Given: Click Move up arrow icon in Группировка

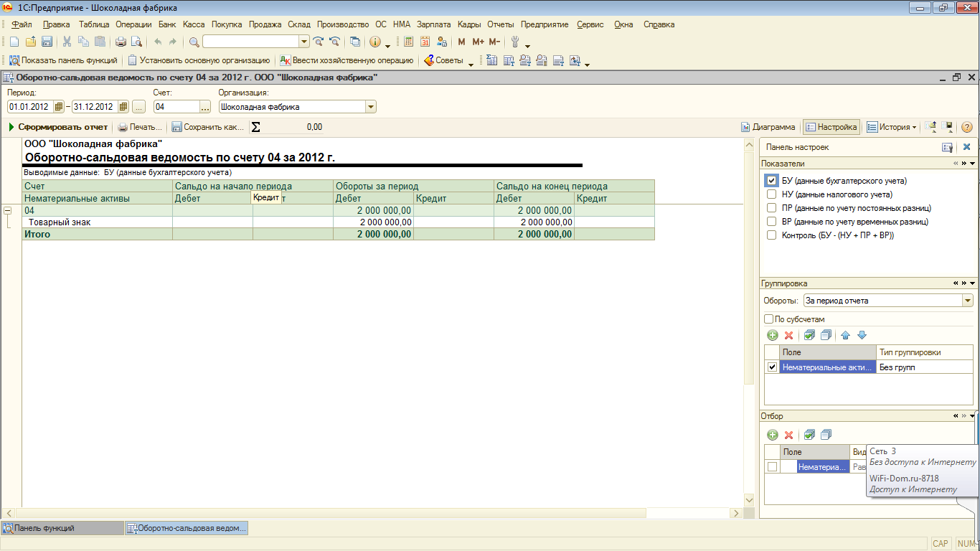Looking at the screenshot, I should (x=845, y=335).
